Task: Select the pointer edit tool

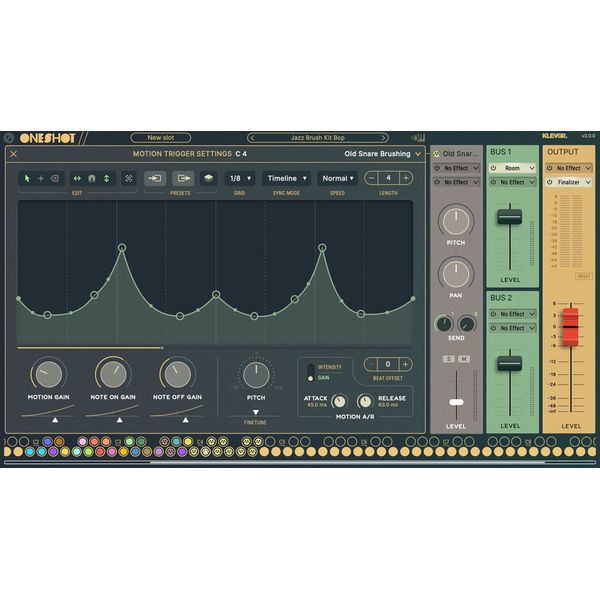Action: pyautogui.click(x=28, y=178)
